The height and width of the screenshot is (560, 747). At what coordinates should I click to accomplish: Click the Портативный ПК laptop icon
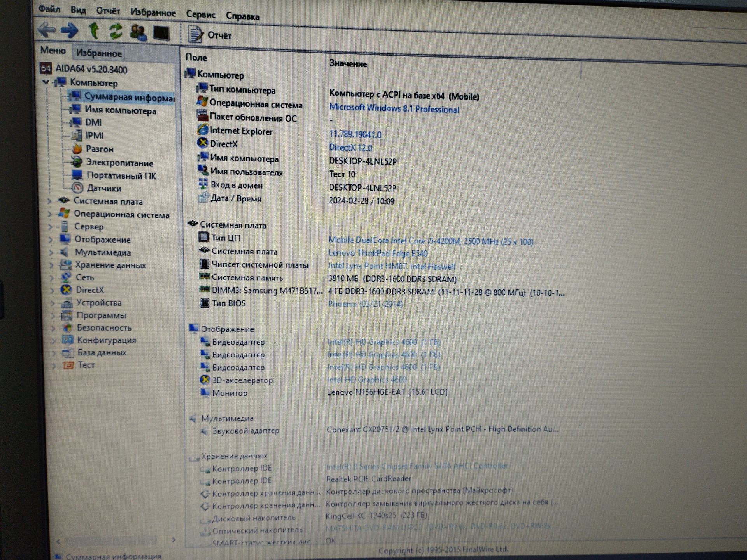[77, 175]
